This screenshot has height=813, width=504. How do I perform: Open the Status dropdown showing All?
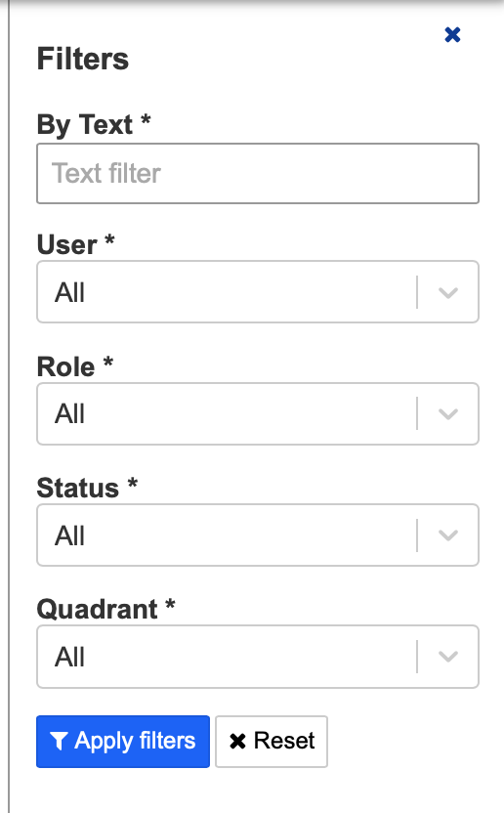tap(258, 535)
